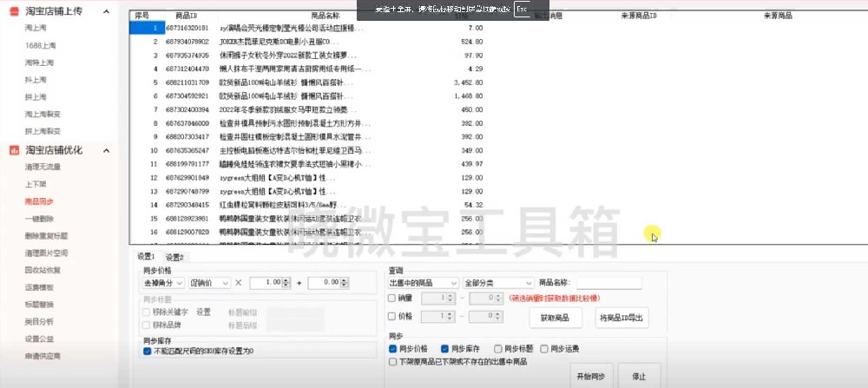Open 删除重复标题 in the sidebar

47,236
